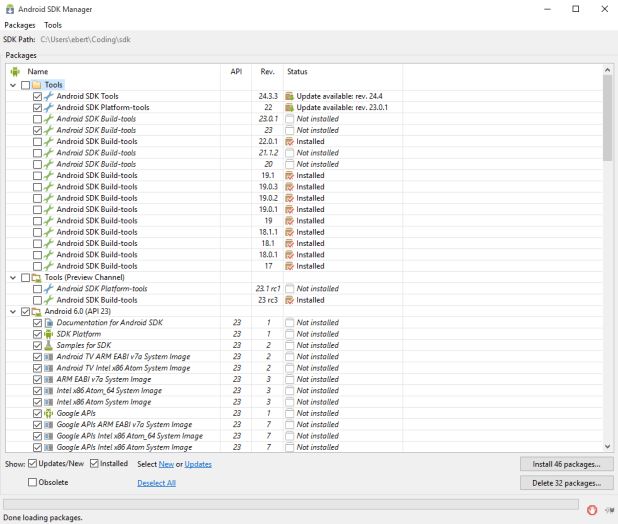Click the Android SDK Manager title bar icon

click(x=10, y=9)
